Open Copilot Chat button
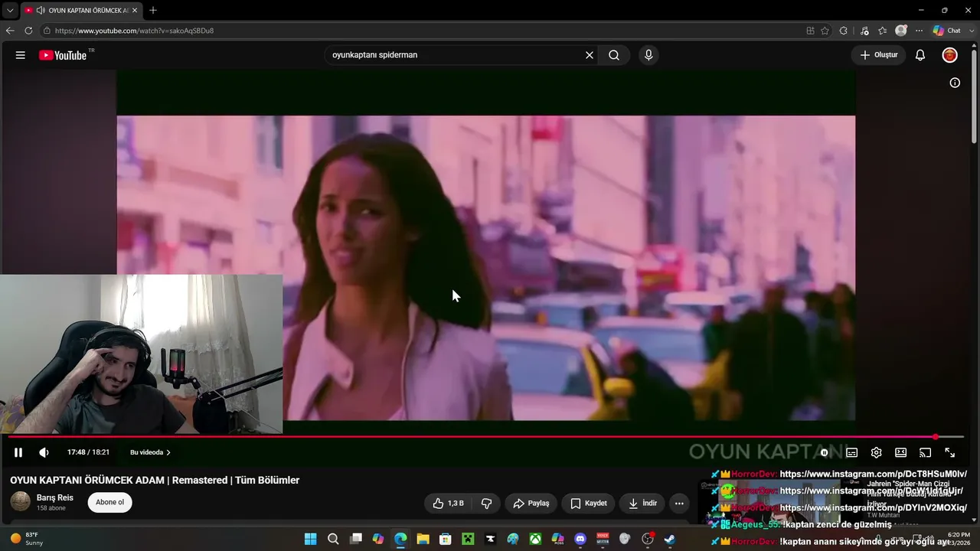The image size is (980, 551). coord(947,31)
